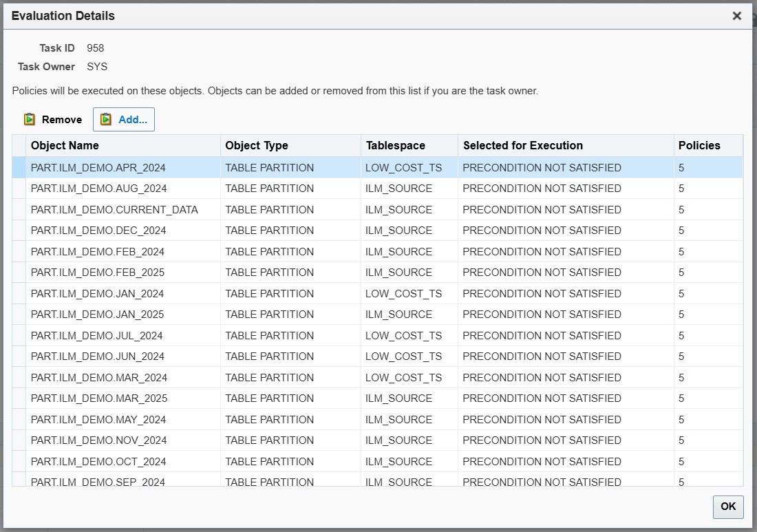Image resolution: width=757 pixels, height=532 pixels.
Task: Sort by the Object Name column header
Action: pos(65,146)
